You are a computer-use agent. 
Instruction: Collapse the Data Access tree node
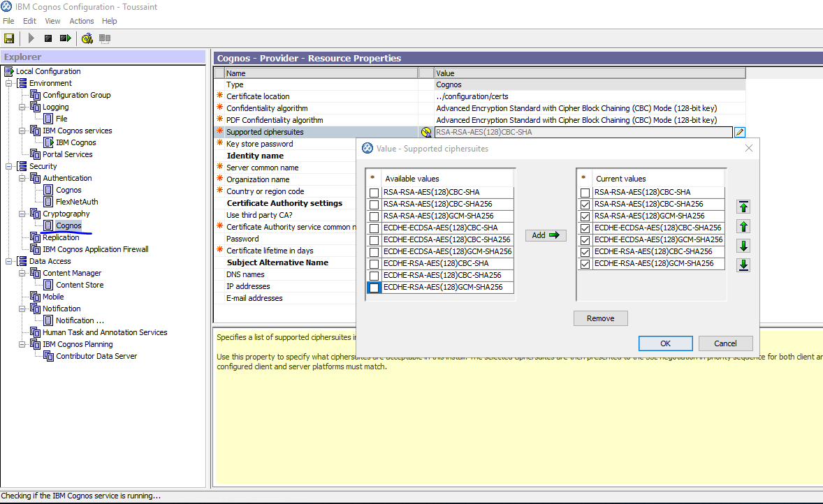tap(9, 261)
